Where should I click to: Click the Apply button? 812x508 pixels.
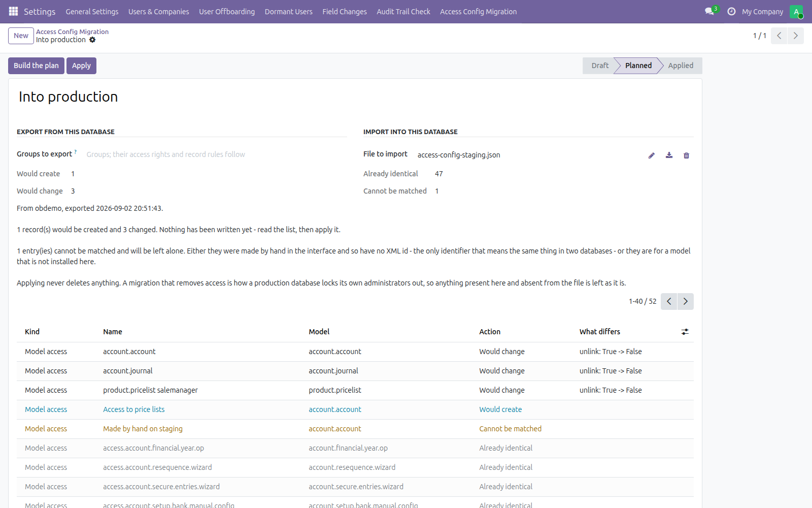pyautogui.click(x=81, y=66)
